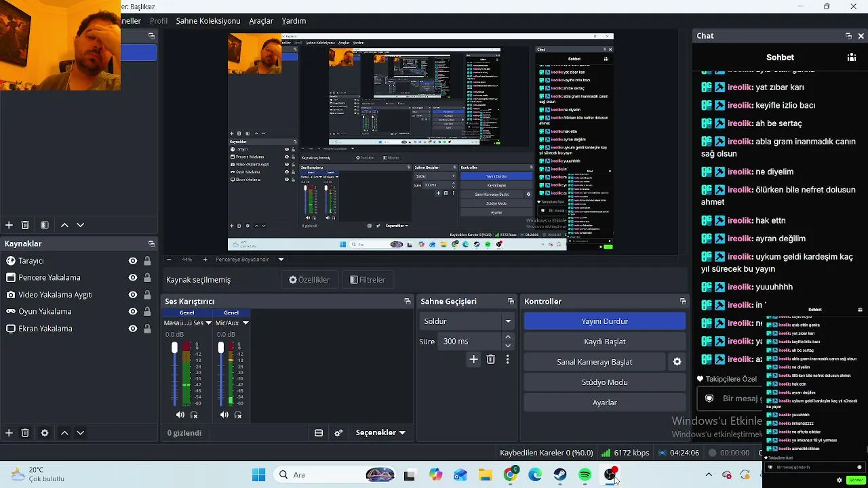Image resolution: width=868 pixels, height=488 pixels.
Task: Open the Araçlar menu
Action: (261, 21)
